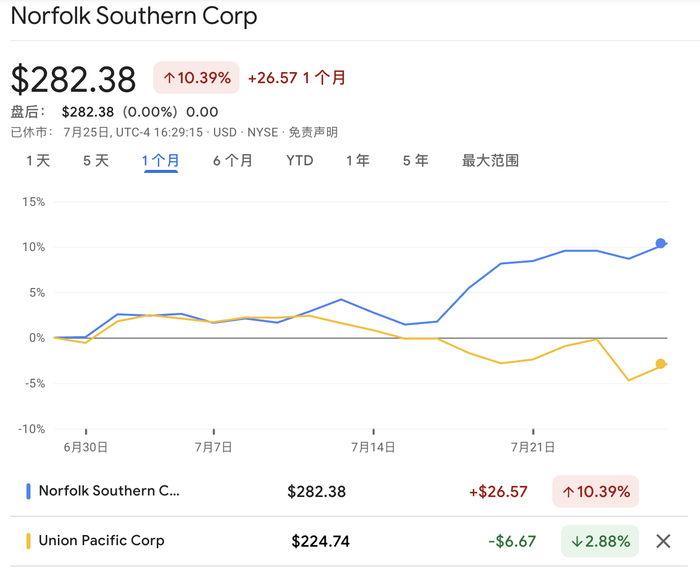Show the YTD chart range
Image resolution: width=700 pixels, height=569 pixels.
299,161
